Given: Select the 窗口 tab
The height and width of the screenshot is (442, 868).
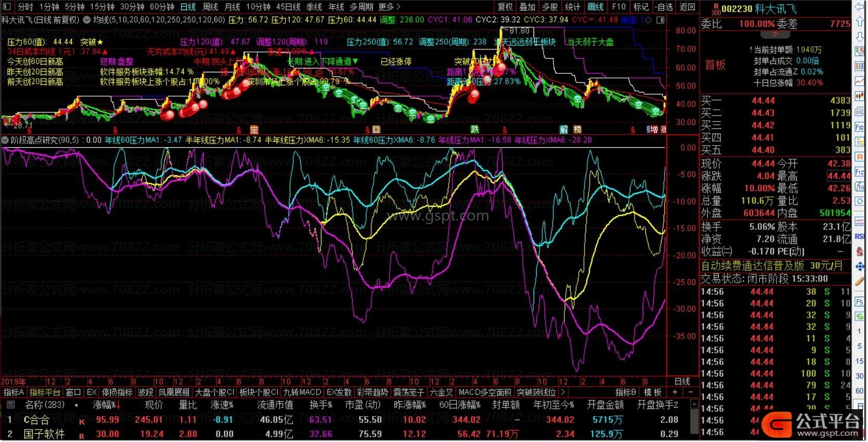Looking at the screenshot, I should [x=73, y=392].
